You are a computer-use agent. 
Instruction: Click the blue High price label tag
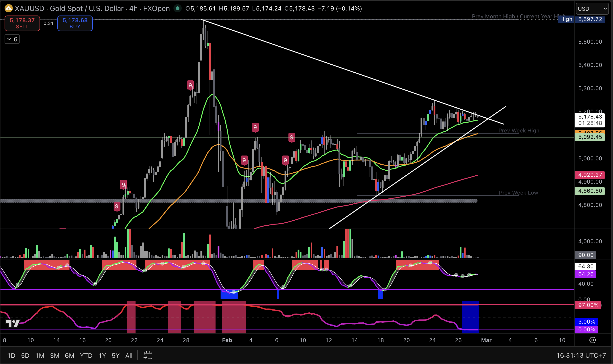pos(566,19)
